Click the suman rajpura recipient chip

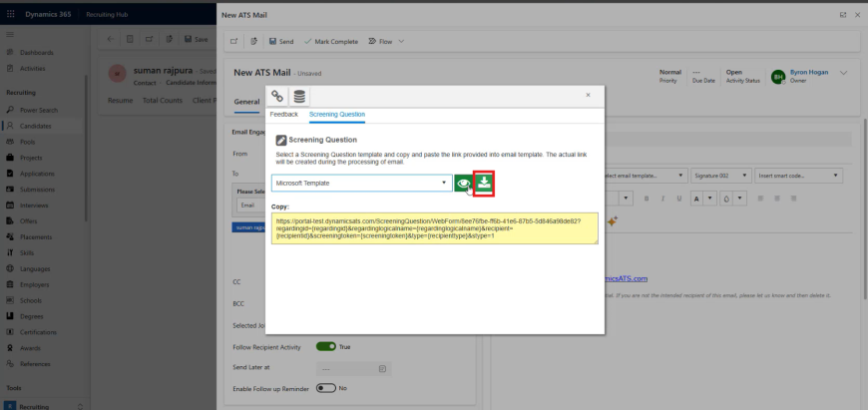point(248,226)
